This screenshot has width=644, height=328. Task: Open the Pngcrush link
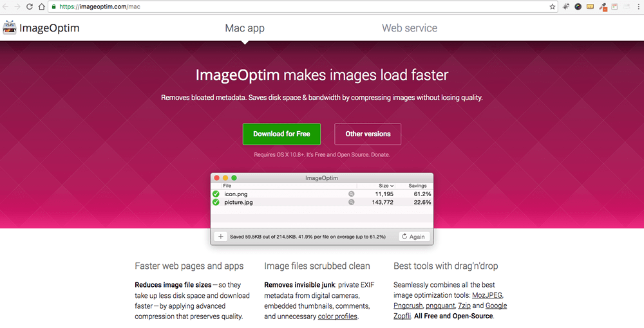pos(408,305)
